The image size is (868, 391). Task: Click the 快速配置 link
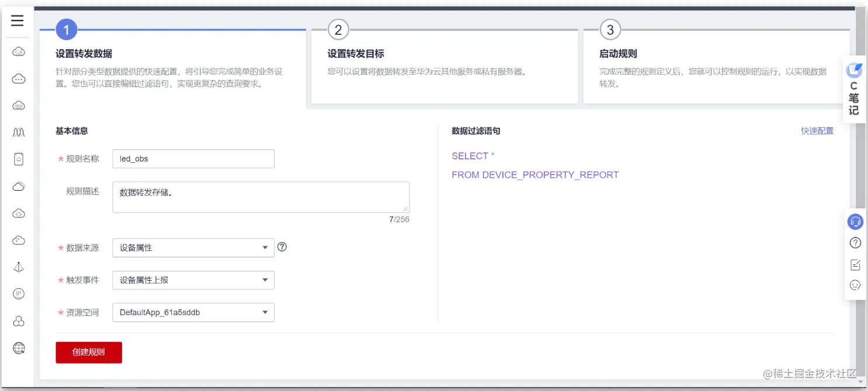tap(817, 131)
